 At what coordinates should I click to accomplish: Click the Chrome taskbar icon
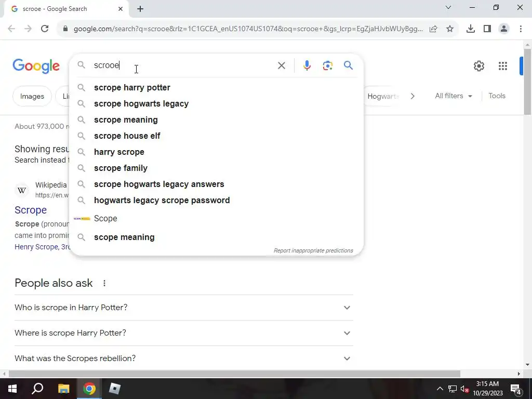pos(89,389)
